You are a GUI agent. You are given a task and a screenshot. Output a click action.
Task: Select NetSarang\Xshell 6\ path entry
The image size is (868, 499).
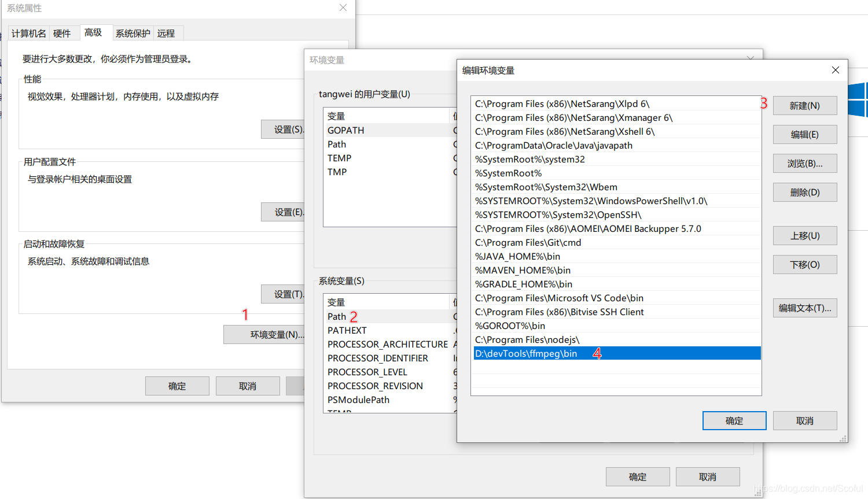(617, 131)
